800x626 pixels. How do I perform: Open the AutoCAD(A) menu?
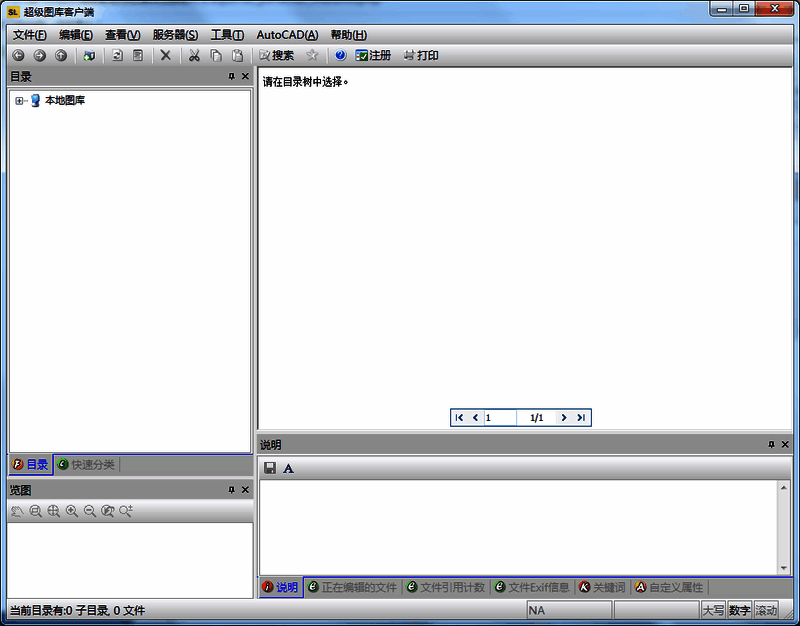[287, 35]
